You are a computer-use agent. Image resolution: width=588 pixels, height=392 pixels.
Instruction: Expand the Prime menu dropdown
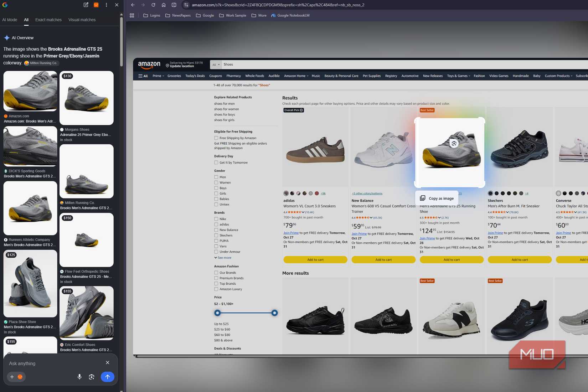(x=158, y=76)
